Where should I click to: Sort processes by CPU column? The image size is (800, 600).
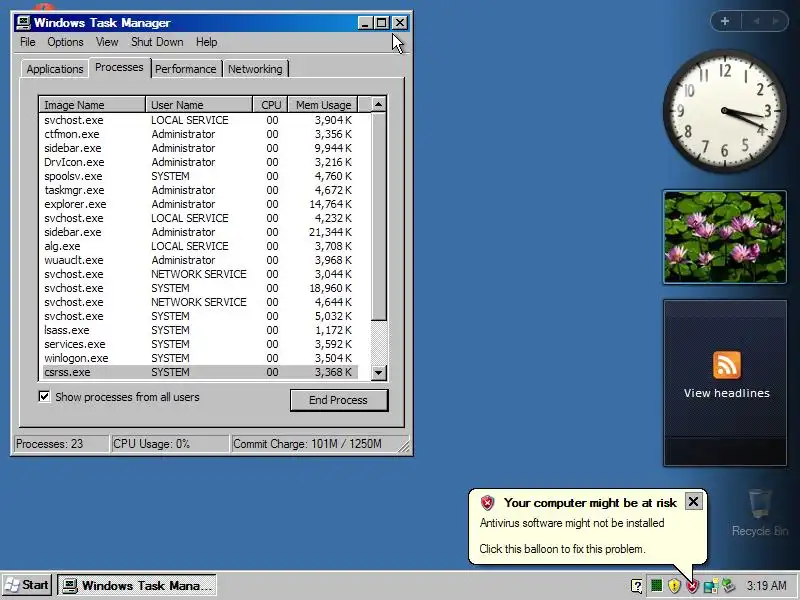270,105
